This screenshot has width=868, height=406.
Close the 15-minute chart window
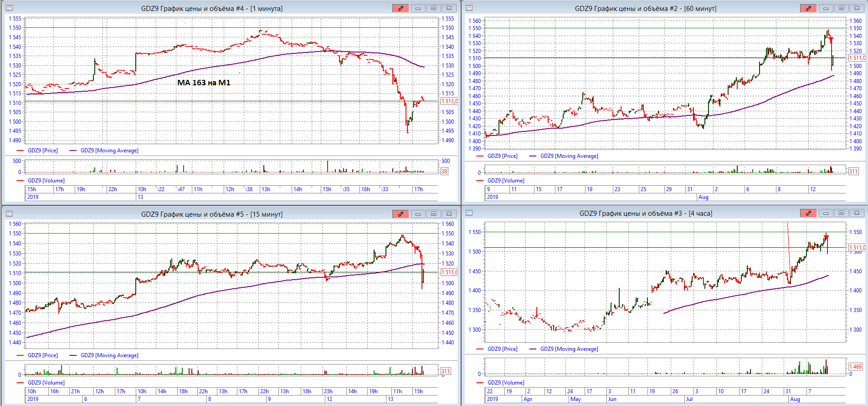coord(449,214)
